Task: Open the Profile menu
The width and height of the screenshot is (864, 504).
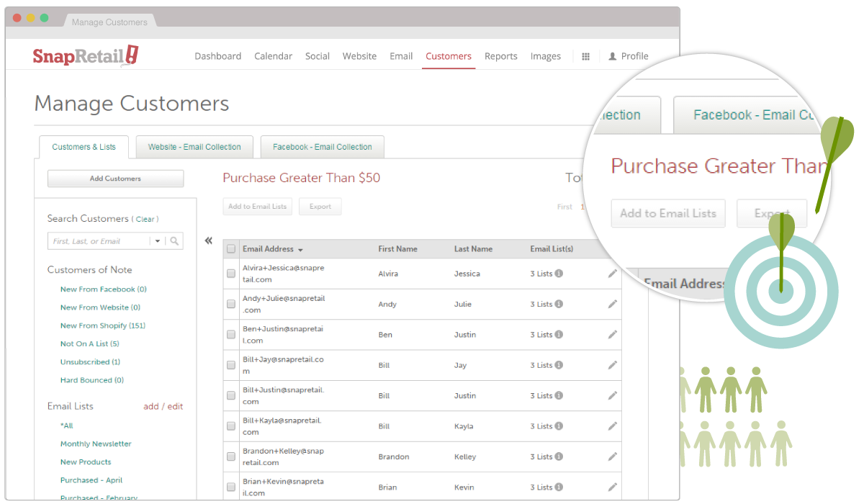Action: click(x=629, y=56)
